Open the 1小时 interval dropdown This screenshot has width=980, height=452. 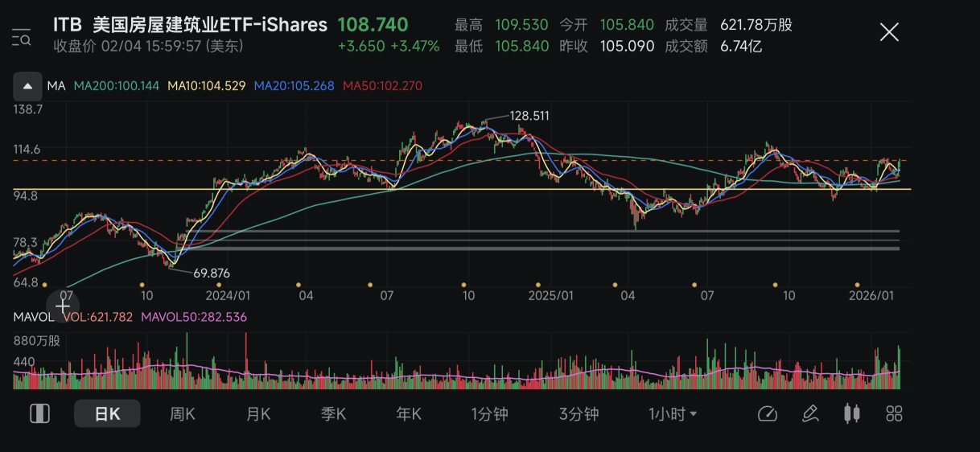point(673,414)
